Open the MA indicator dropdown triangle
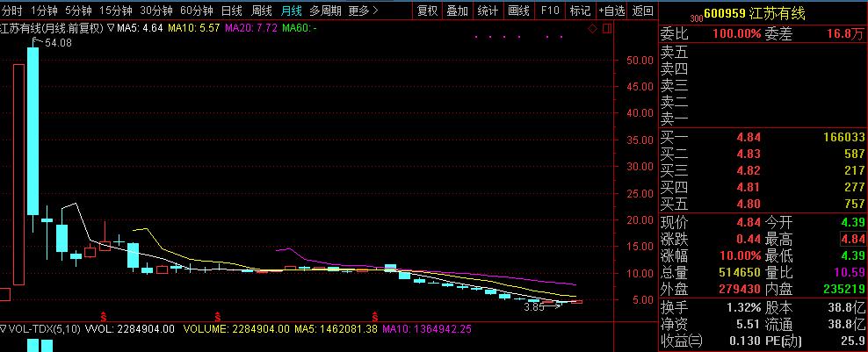Screen dimensions: 868x352 pos(110,28)
